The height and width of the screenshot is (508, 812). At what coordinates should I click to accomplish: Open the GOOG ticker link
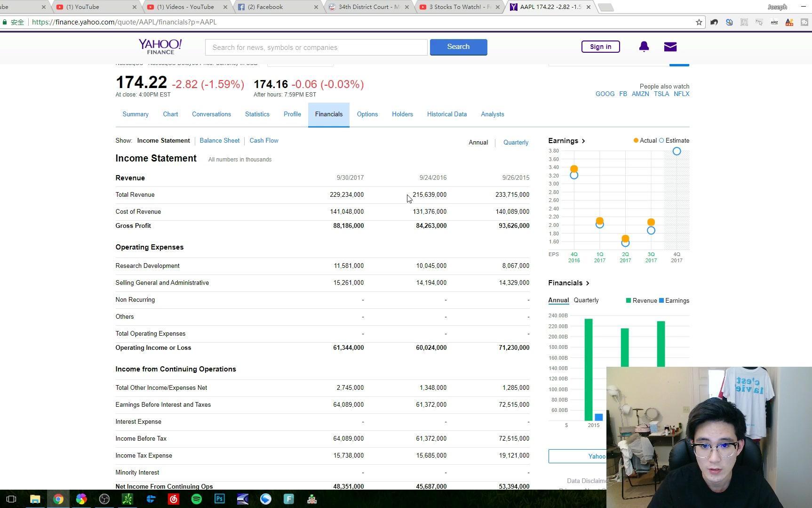605,94
